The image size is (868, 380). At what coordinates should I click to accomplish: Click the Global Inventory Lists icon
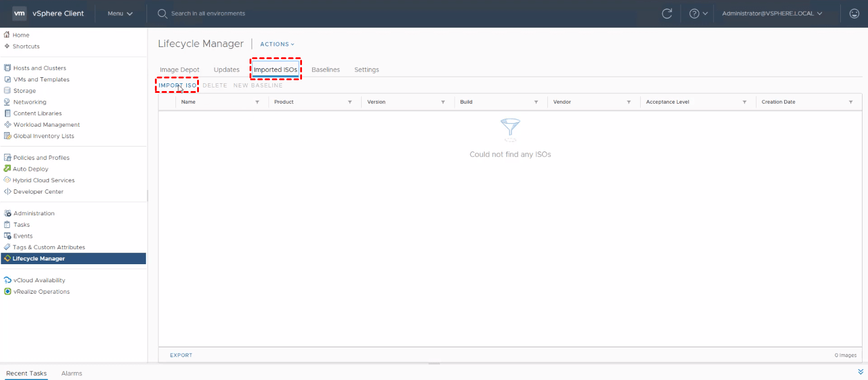(8, 136)
